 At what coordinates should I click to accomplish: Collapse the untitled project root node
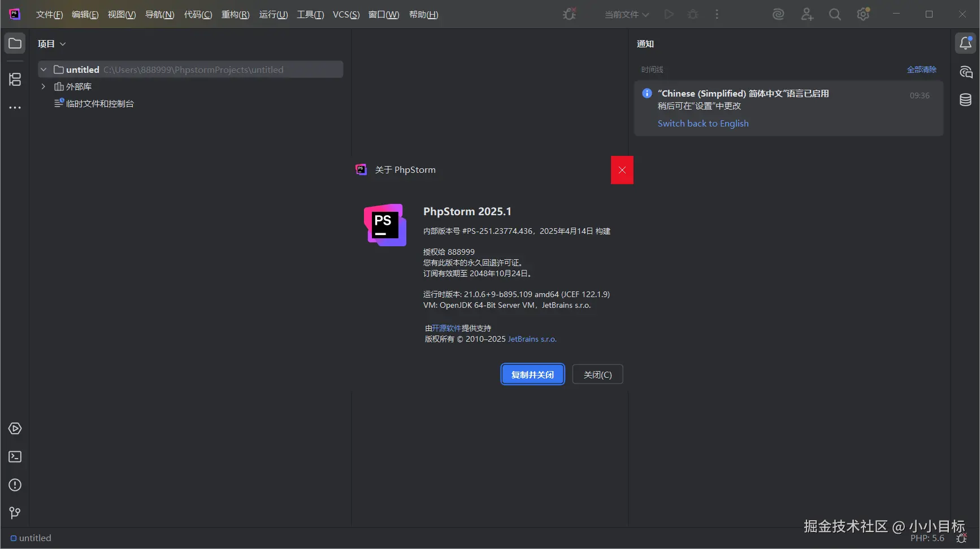point(44,69)
